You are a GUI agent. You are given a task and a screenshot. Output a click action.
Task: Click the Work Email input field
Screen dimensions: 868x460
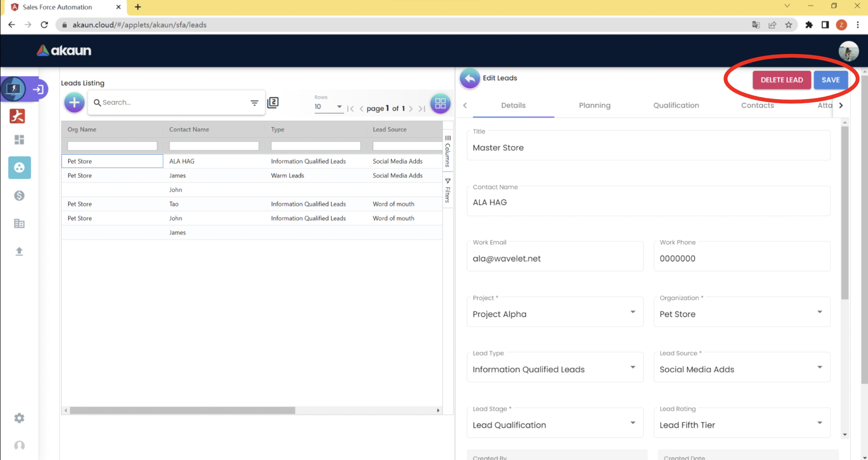pyautogui.click(x=554, y=258)
